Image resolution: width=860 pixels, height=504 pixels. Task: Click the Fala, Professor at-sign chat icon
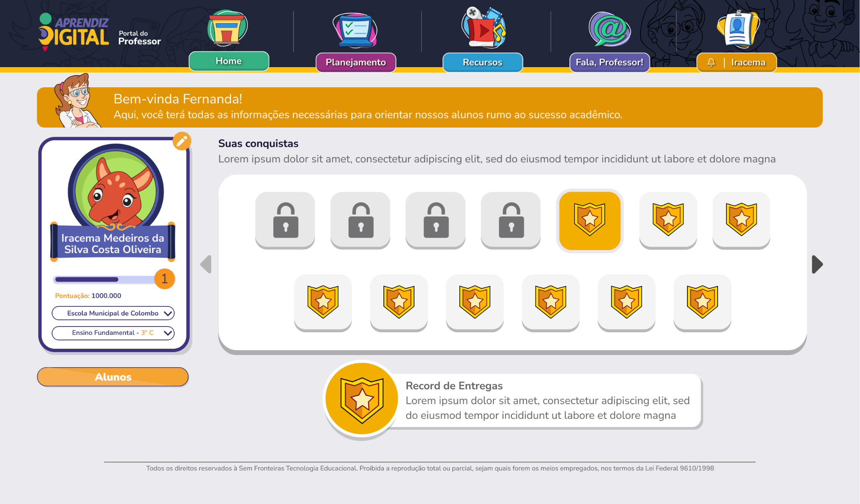coord(609,29)
